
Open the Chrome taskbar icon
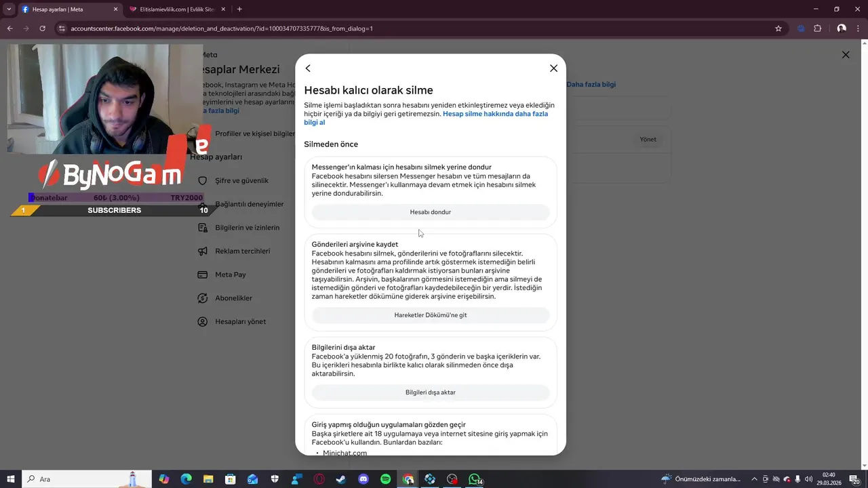(408, 479)
